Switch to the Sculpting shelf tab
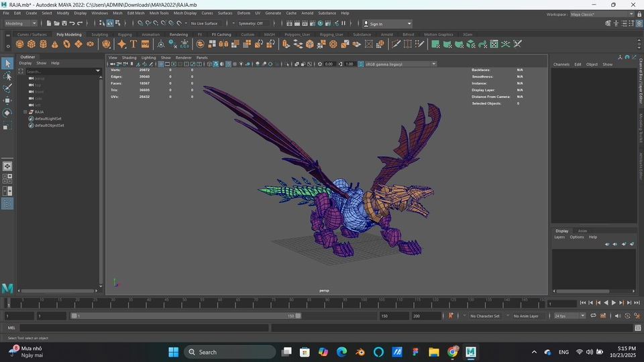 coord(99,34)
